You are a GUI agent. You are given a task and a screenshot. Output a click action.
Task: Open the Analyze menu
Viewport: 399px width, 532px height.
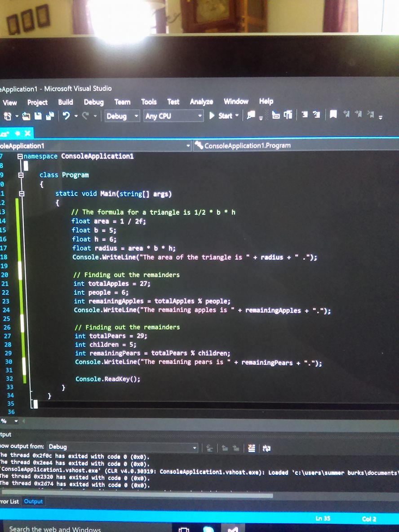pos(202,102)
